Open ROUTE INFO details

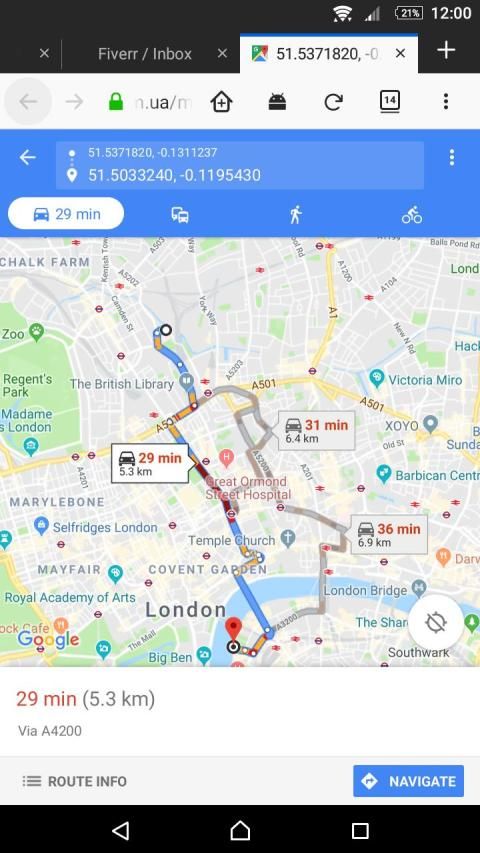tap(75, 781)
